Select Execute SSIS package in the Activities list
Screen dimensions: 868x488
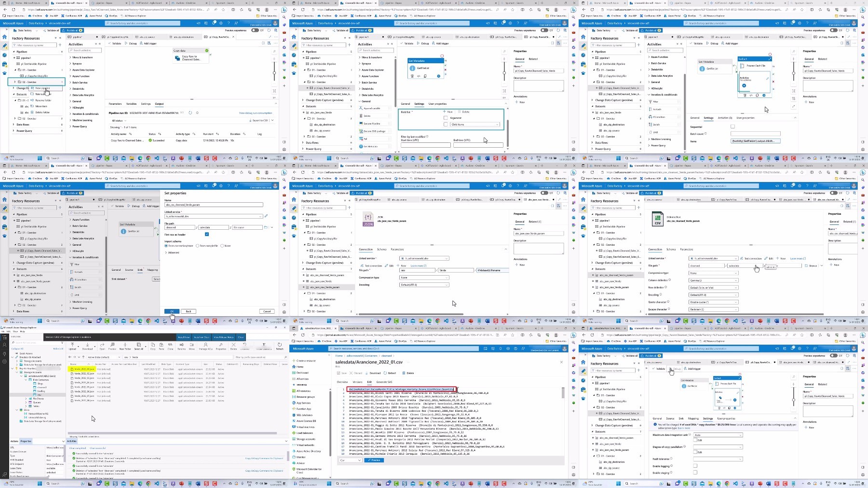tap(374, 131)
